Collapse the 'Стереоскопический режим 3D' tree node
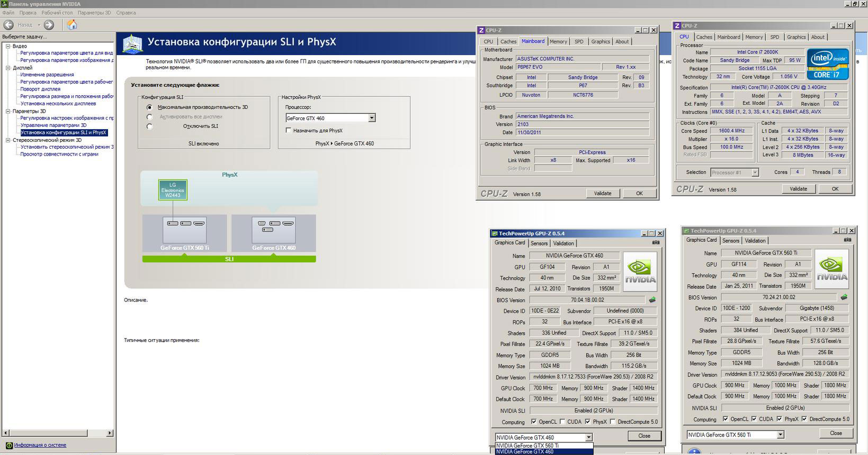The width and height of the screenshot is (868, 455). [8, 140]
